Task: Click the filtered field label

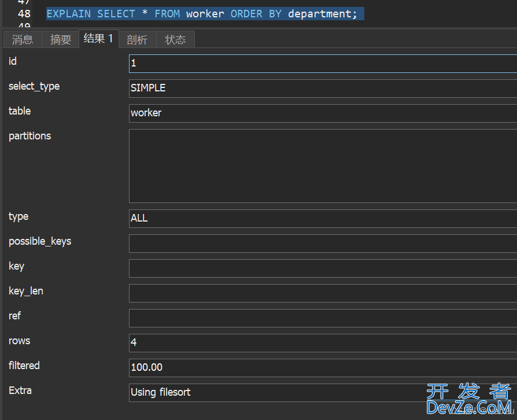Action: [x=24, y=366]
